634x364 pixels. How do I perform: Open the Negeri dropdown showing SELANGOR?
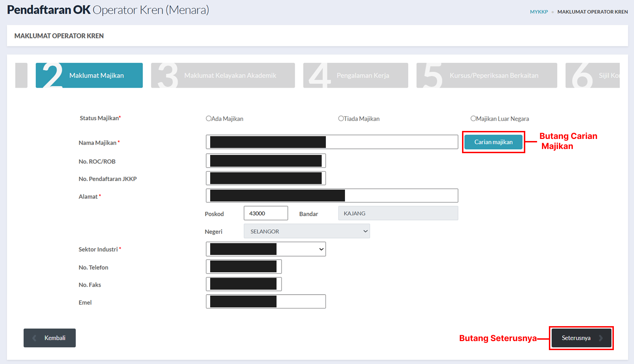click(306, 231)
